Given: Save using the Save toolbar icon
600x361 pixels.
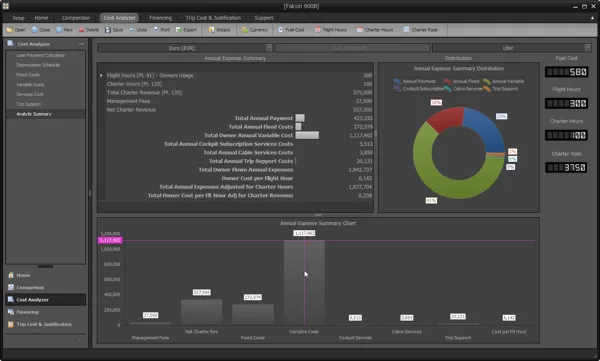Looking at the screenshot, I should coord(114,30).
